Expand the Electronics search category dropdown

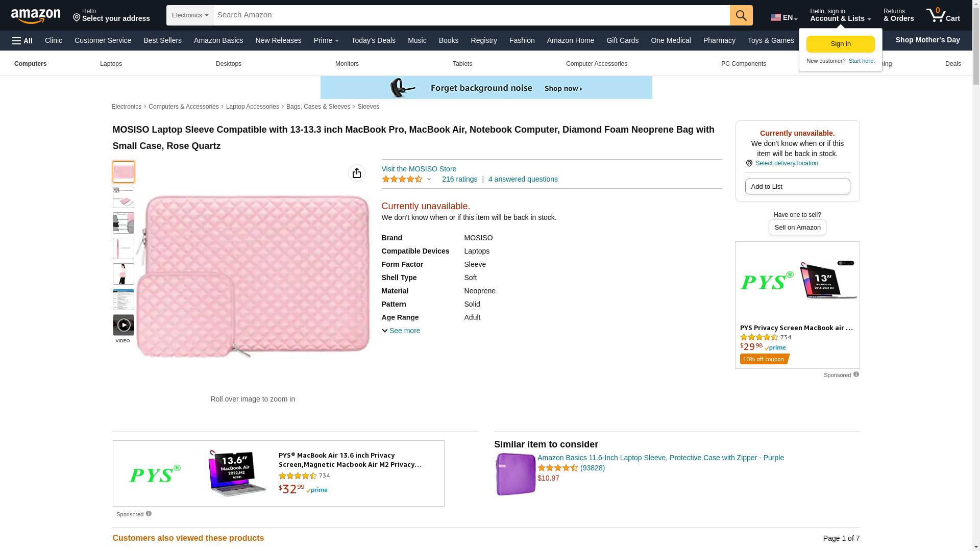[x=190, y=15]
